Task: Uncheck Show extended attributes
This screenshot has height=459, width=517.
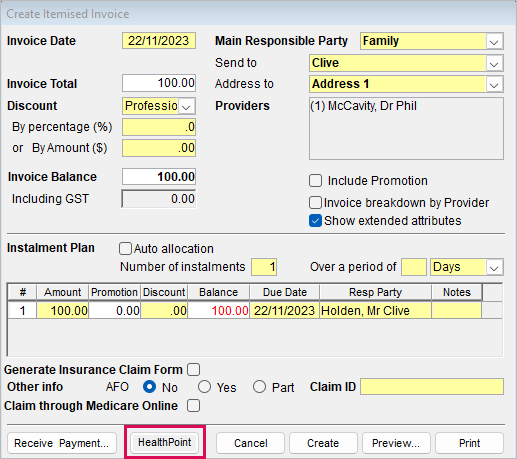Action: tap(315, 221)
